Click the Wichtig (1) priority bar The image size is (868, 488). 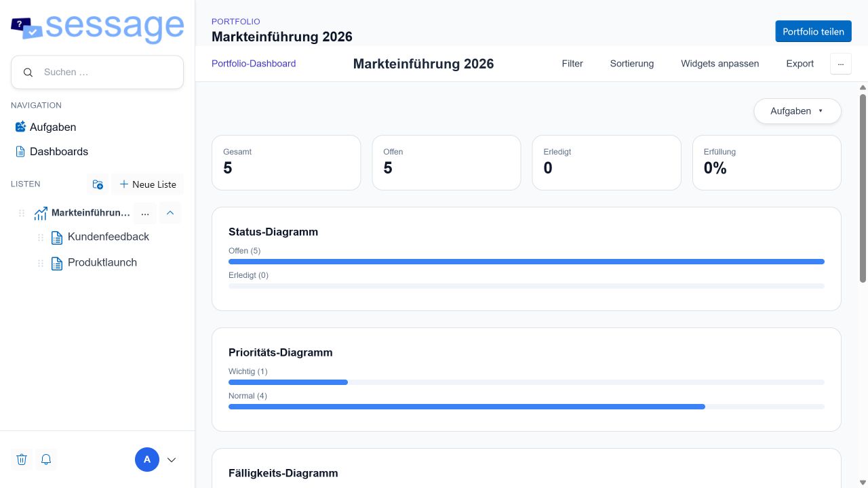coord(526,382)
